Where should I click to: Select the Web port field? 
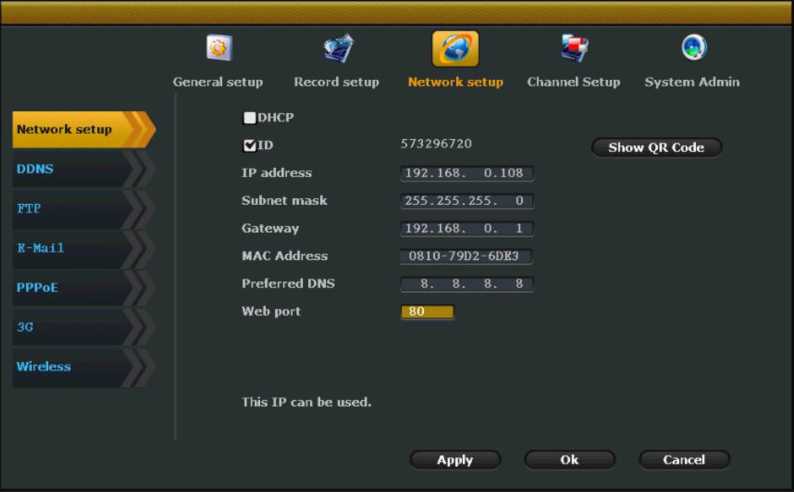click(428, 312)
